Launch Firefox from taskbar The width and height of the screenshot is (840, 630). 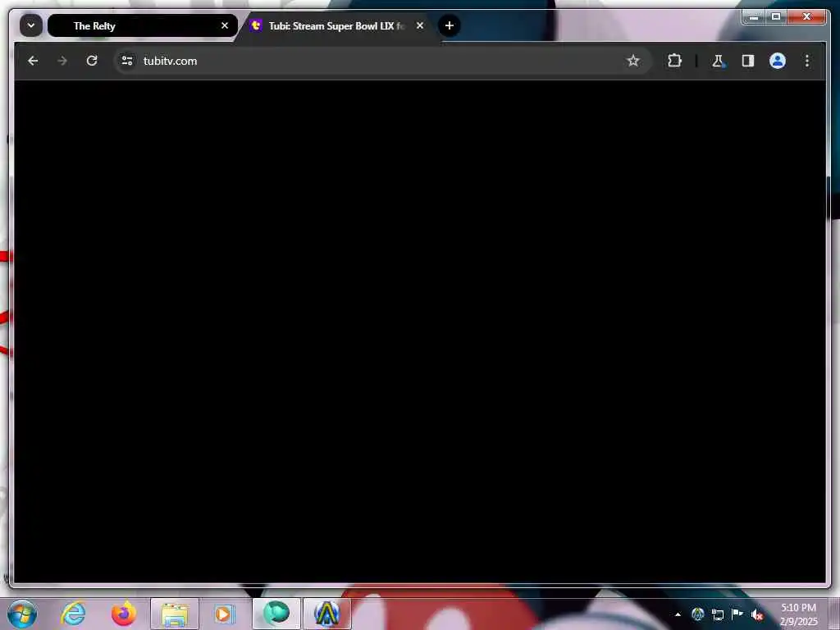[x=124, y=614]
